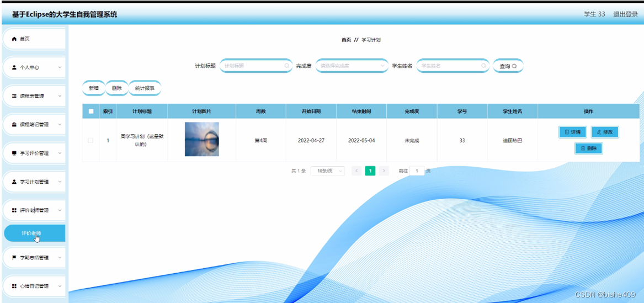Click search icon in 学生姓名 field
This screenshot has width=644, height=303.
(x=483, y=66)
